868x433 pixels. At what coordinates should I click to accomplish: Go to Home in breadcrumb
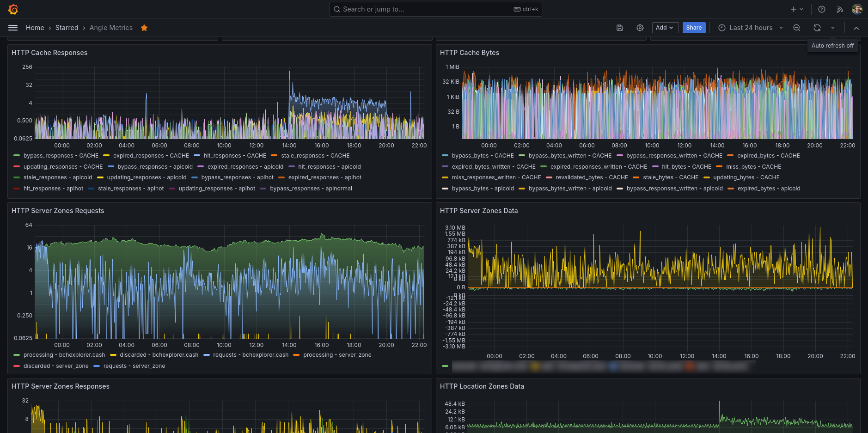pos(35,28)
